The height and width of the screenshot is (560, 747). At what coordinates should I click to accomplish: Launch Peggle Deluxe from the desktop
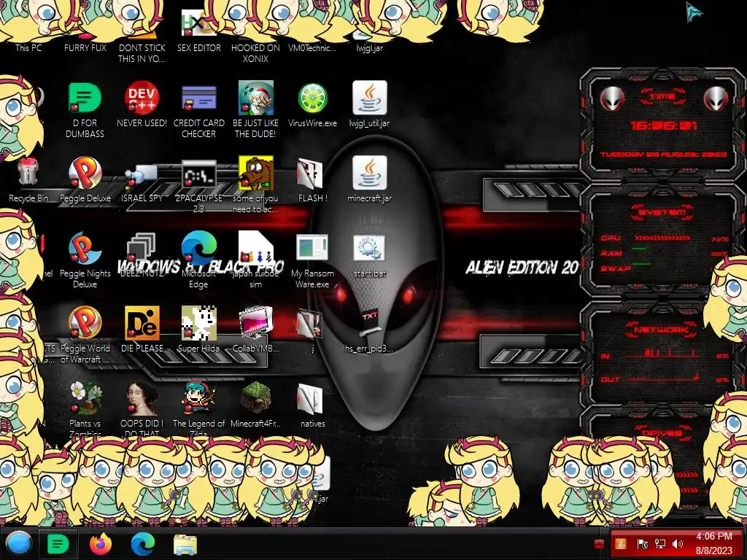[x=85, y=172]
